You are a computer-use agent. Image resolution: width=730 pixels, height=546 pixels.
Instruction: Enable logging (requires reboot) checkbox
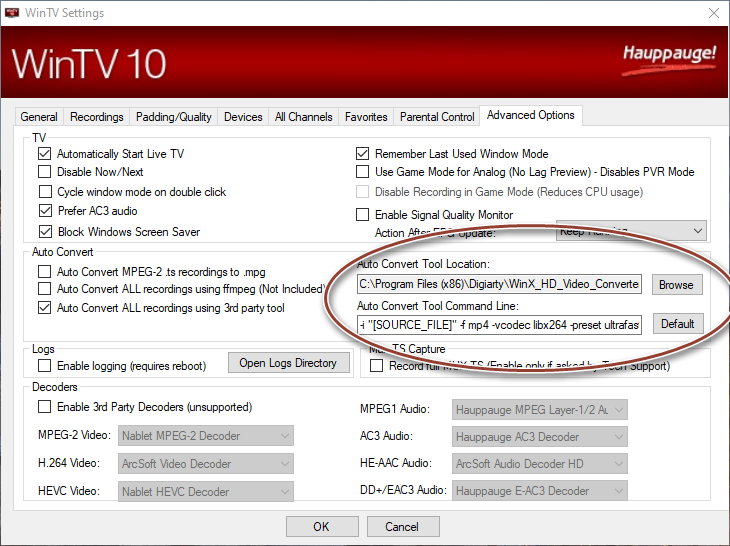coord(45,366)
